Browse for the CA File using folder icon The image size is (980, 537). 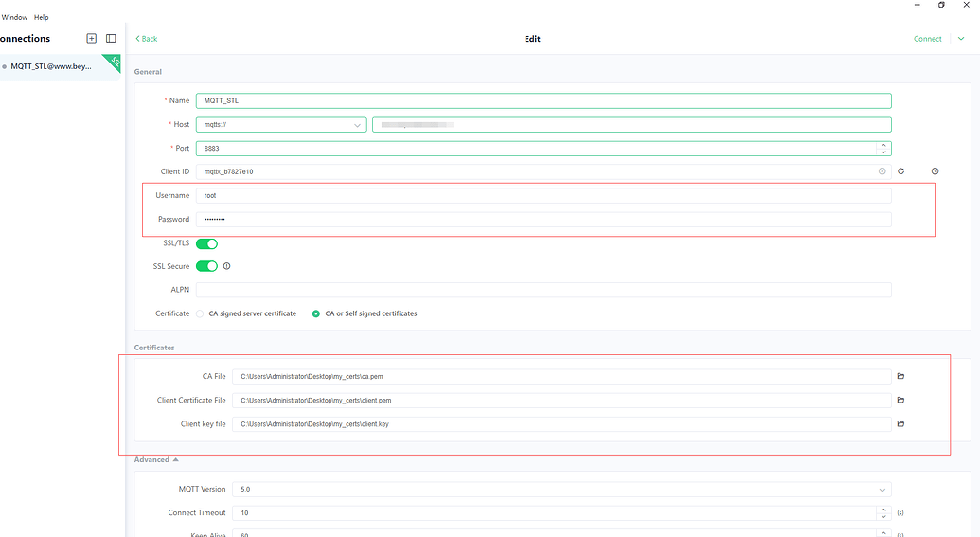pyautogui.click(x=900, y=376)
